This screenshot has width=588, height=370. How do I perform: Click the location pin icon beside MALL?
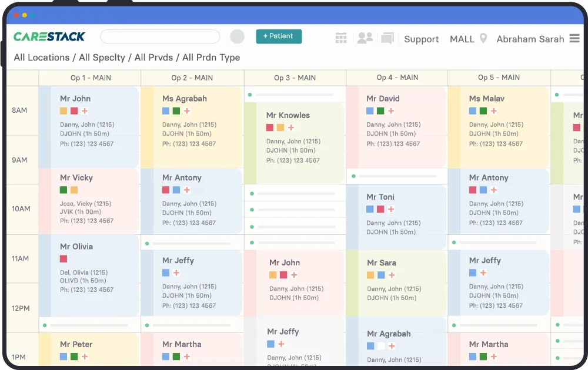pos(483,39)
